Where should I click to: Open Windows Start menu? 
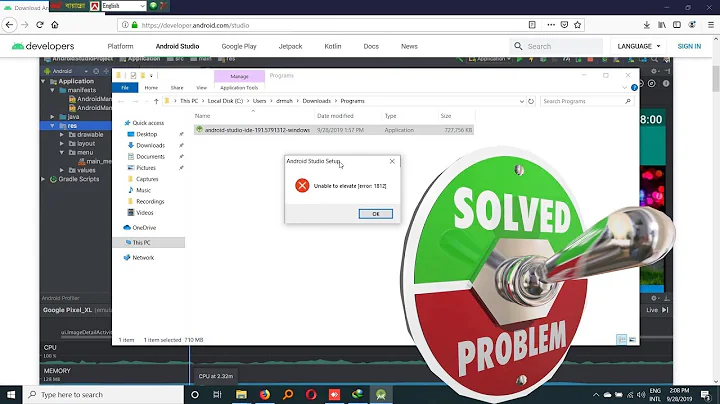[x=11, y=394]
